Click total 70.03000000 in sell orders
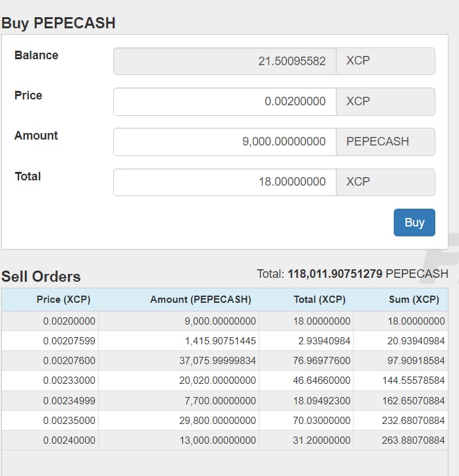 pos(322,421)
